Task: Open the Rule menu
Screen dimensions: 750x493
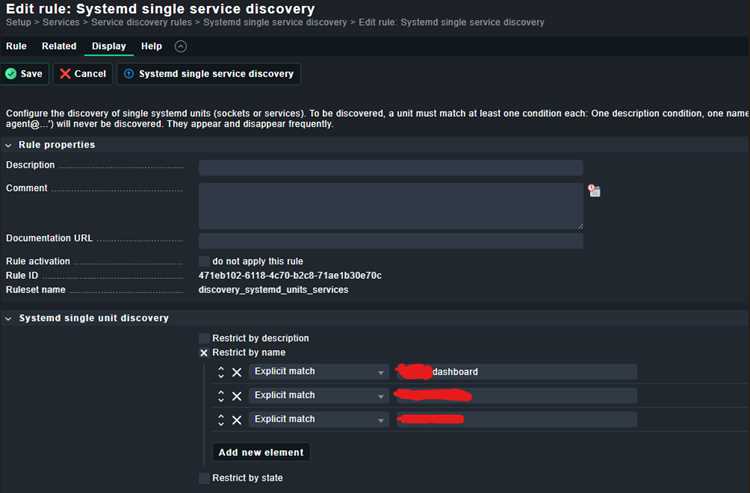Action: coord(16,46)
